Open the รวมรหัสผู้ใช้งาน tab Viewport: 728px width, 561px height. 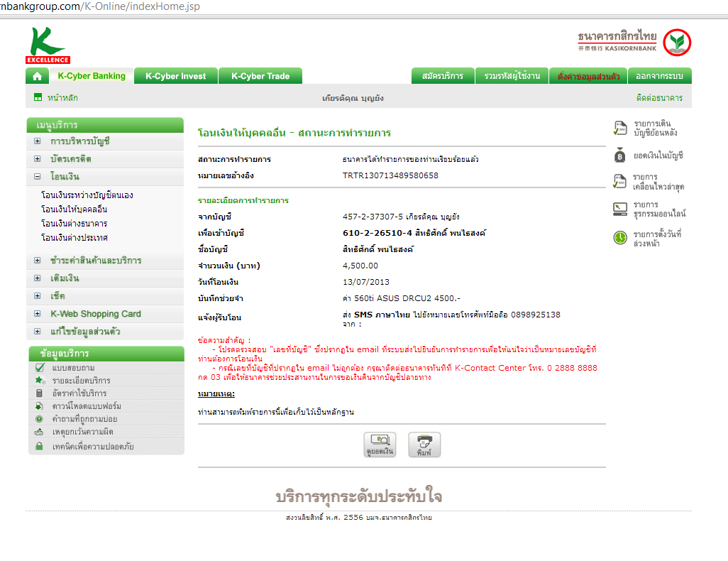pos(512,76)
